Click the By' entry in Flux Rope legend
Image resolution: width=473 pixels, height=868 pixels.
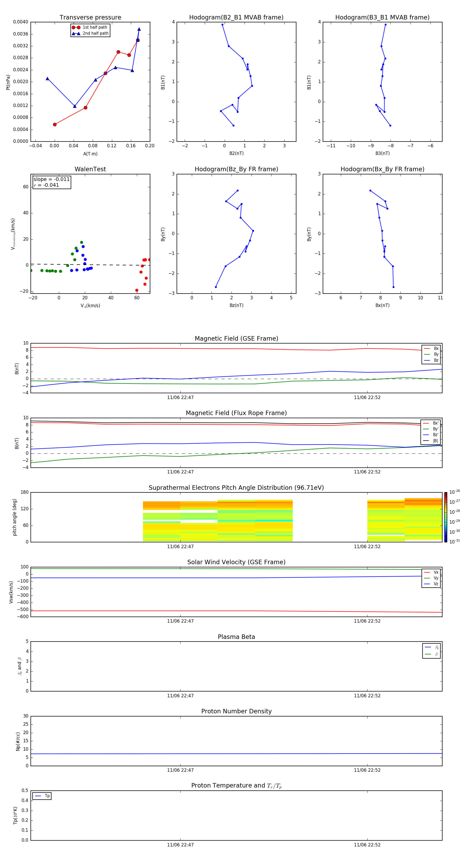tap(431, 429)
